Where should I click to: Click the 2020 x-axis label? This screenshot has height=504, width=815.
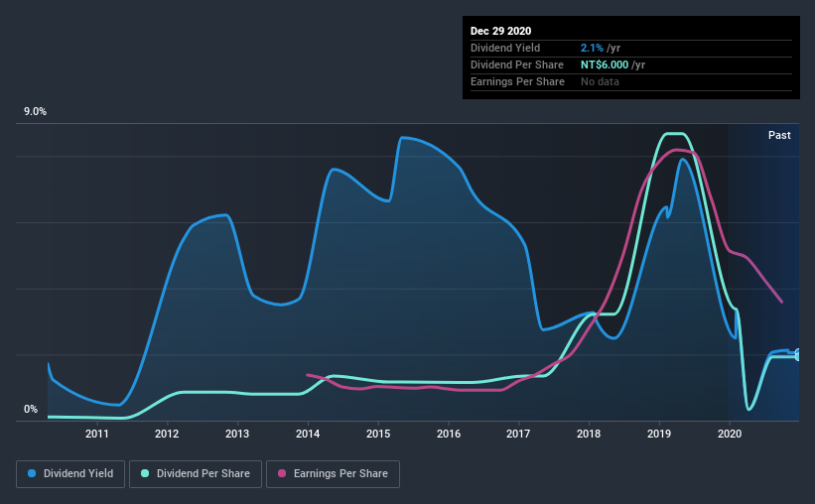tap(730, 434)
